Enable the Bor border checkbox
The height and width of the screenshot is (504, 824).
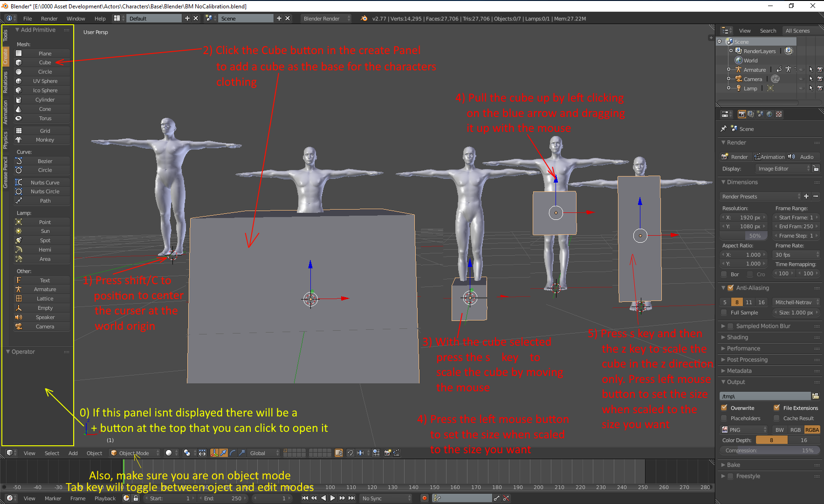tap(724, 274)
